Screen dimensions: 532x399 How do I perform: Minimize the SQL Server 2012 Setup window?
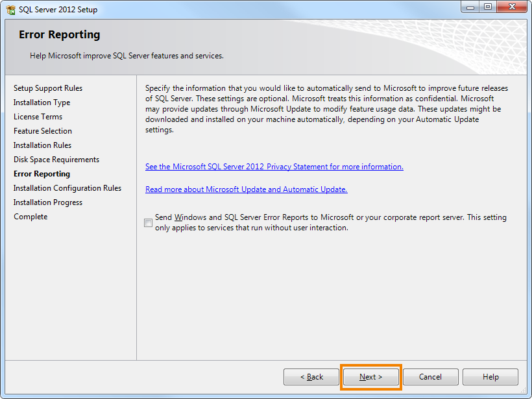[470, 7]
